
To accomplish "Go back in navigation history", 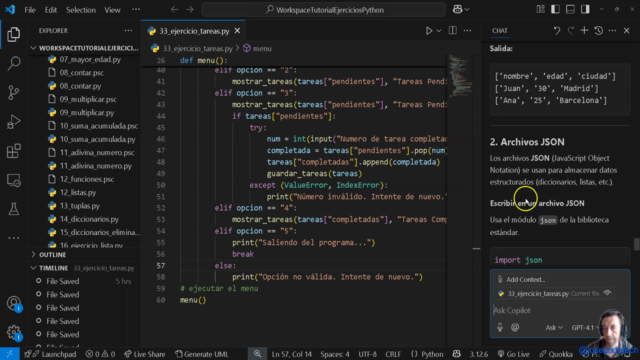I will (x=175, y=9).
